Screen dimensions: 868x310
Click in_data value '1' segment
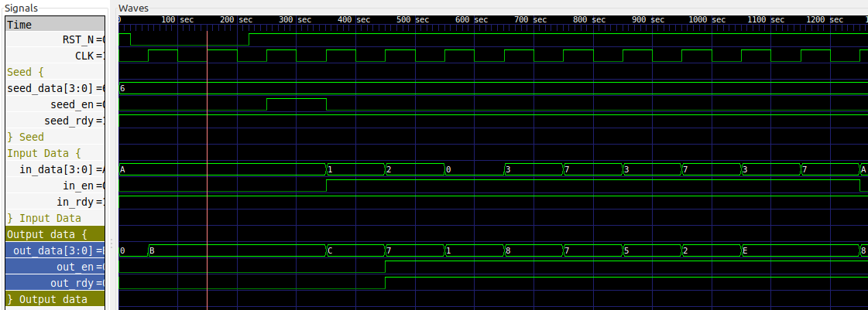pyautogui.click(x=355, y=169)
